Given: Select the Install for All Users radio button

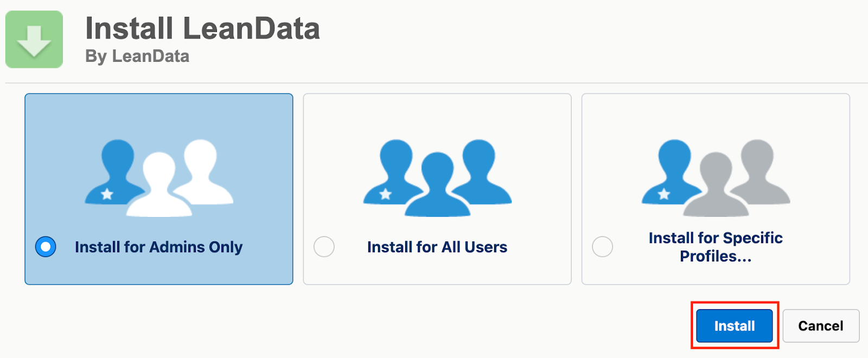Looking at the screenshot, I should click(324, 247).
